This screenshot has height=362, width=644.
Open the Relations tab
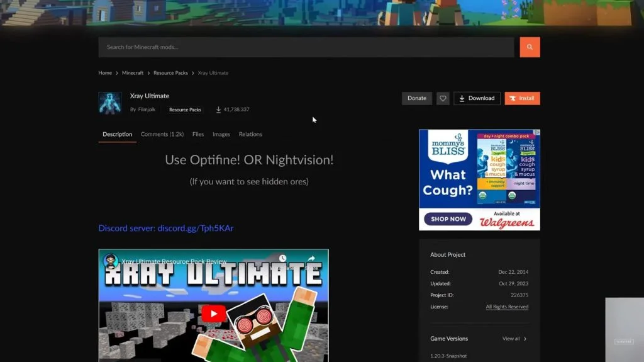click(250, 134)
